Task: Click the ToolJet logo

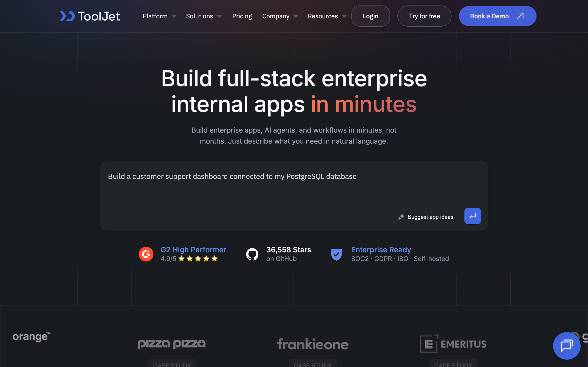Action: click(90, 16)
